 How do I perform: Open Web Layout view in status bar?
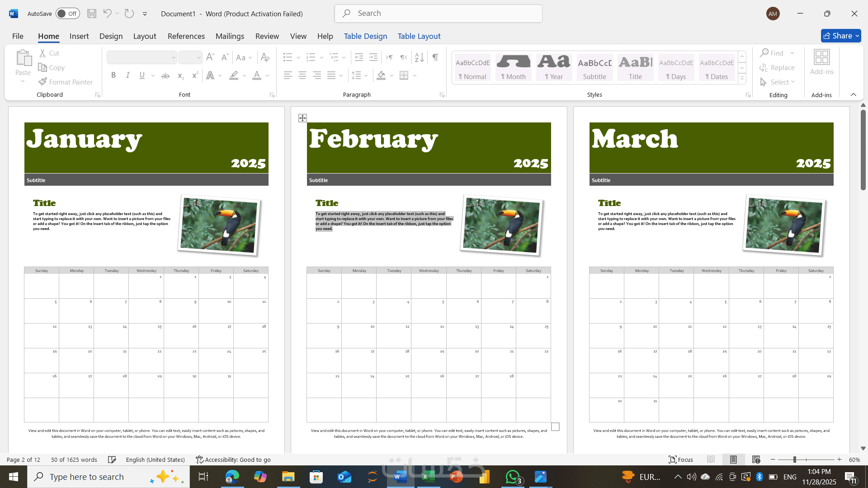tap(756, 460)
